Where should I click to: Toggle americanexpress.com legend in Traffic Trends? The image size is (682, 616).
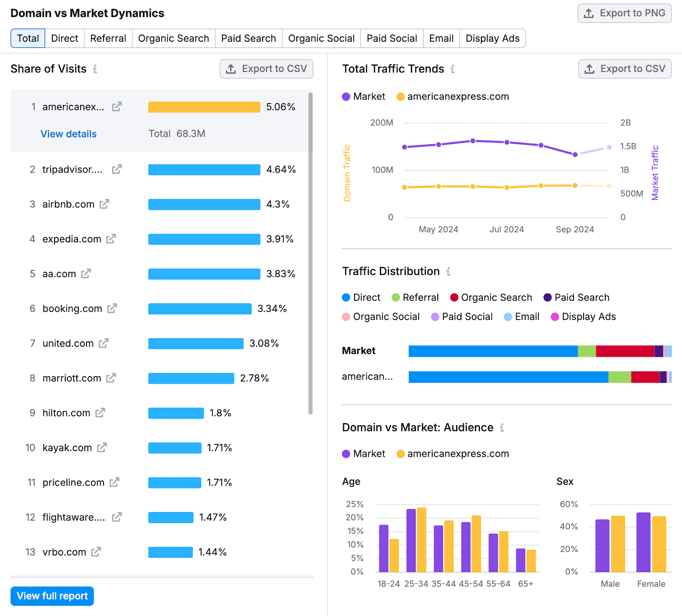pyautogui.click(x=453, y=97)
